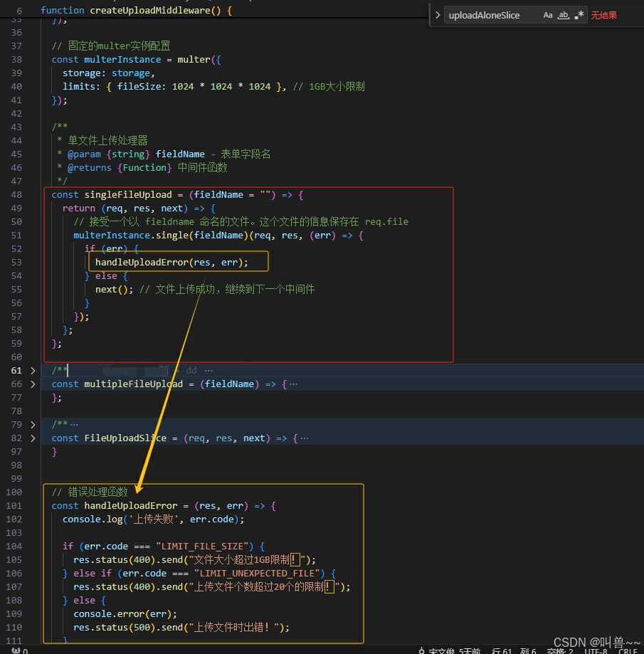Click 'singleFileUpload' identifier on line 48
This screenshot has width=644, height=654.
128,195
